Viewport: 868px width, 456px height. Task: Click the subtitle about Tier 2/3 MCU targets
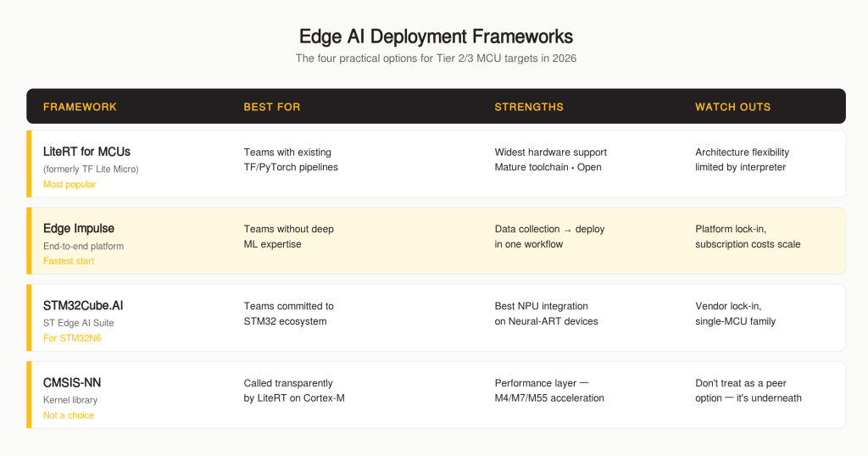(x=436, y=58)
